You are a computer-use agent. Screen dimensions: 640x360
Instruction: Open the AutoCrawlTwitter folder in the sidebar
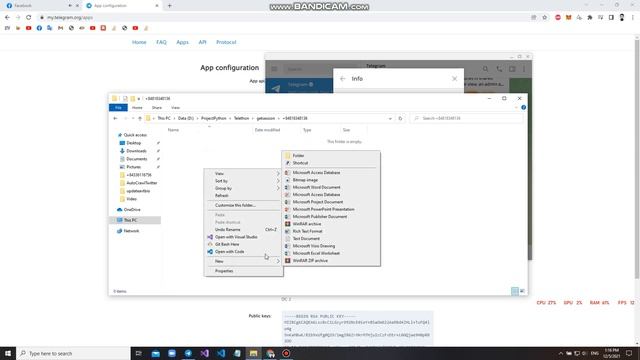point(141,183)
